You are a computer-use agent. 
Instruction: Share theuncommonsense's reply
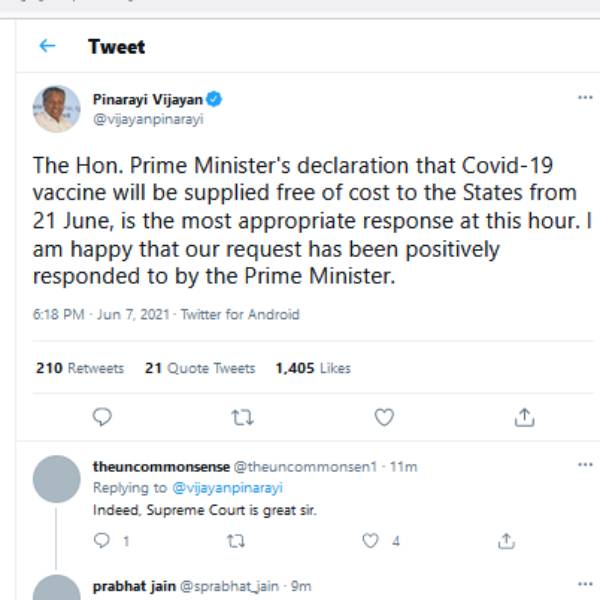click(x=506, y=541)
